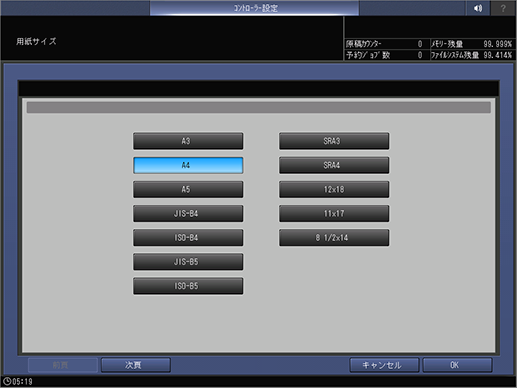
Task: Select the A3 paper size
Action: click(x=188, y=141)
